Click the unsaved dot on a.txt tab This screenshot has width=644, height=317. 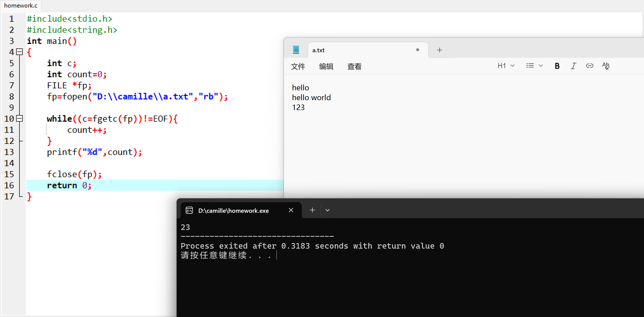click(x=418, y=50)
